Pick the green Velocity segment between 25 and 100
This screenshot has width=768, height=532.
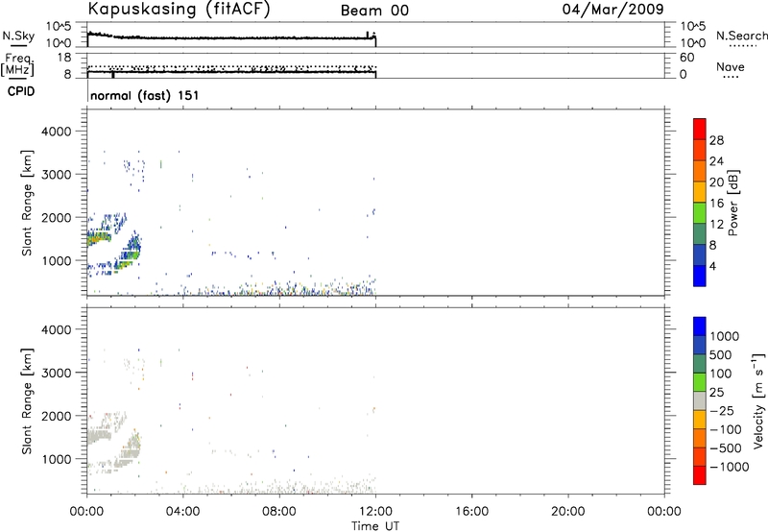700,382
